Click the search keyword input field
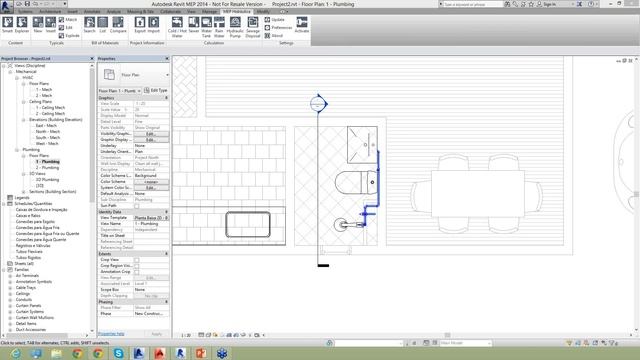This screenshot has width=640, height=360. tap(473, 4)
